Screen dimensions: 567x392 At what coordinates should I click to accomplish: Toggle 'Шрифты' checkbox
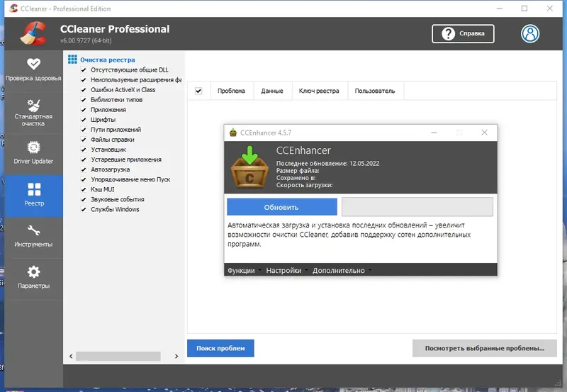coord(84,120)
